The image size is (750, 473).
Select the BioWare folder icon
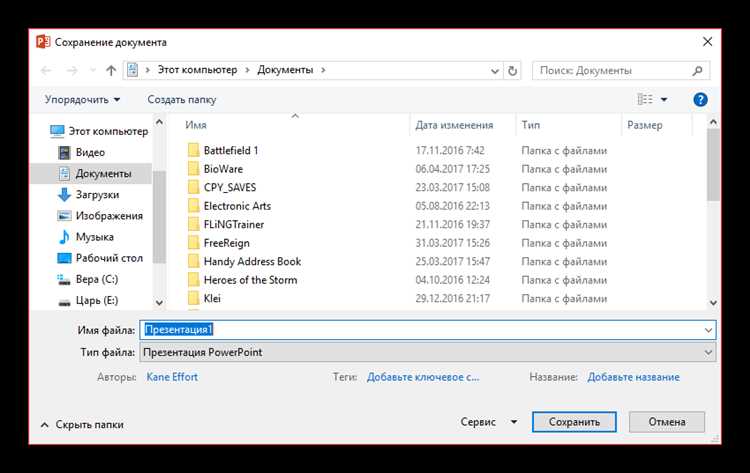point(193,169)
